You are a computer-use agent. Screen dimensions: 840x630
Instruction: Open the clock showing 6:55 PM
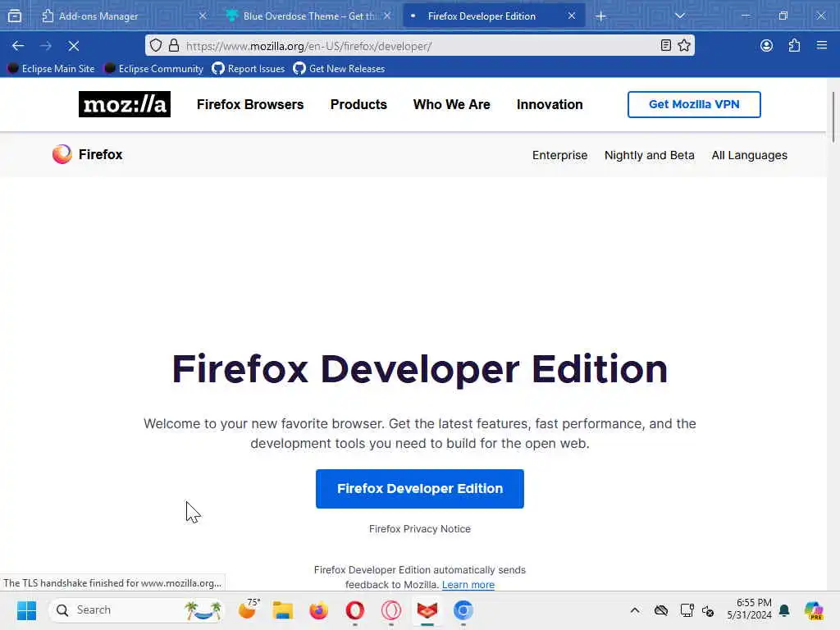749,609
